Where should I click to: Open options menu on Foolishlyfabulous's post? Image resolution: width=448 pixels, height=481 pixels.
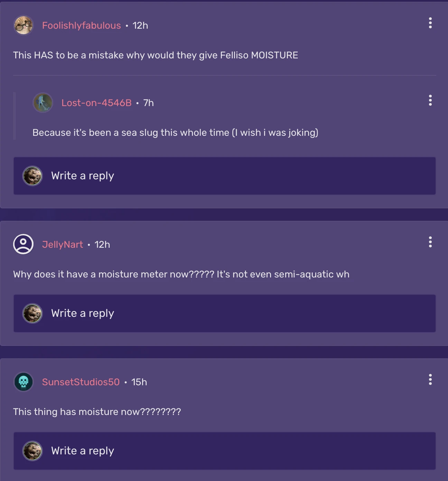point(430,23)
